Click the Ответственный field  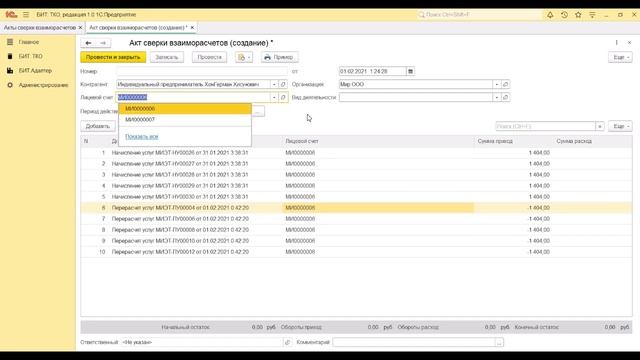[202, 342]
